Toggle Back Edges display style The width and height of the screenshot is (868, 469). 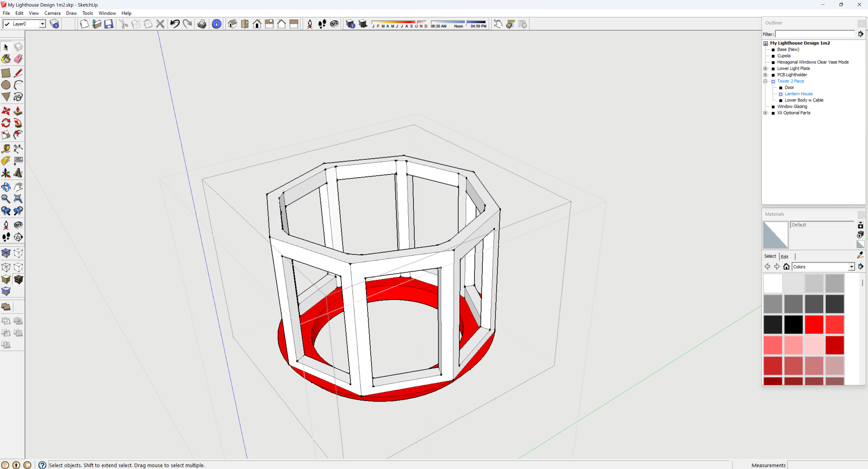pyautogui.click(x=18, y=253)
